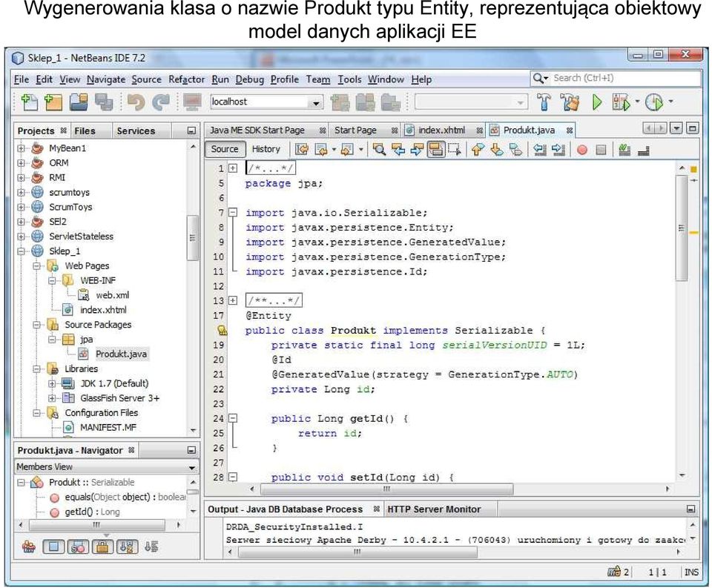Click the Undo arrow in main toolbar
This screenshot has height=588, width=712.
(x=136, y=102)
